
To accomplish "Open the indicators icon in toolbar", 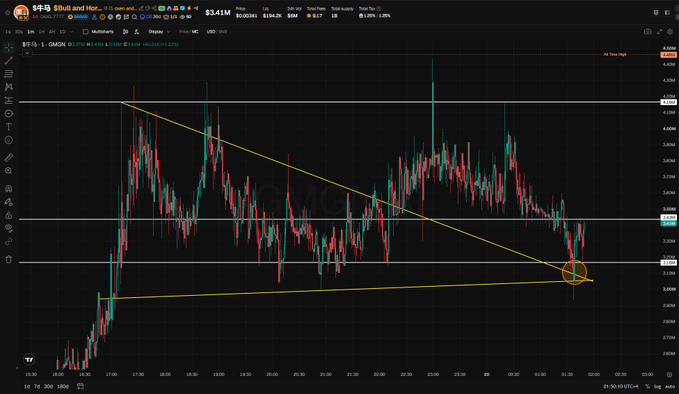I will [136, 32].
